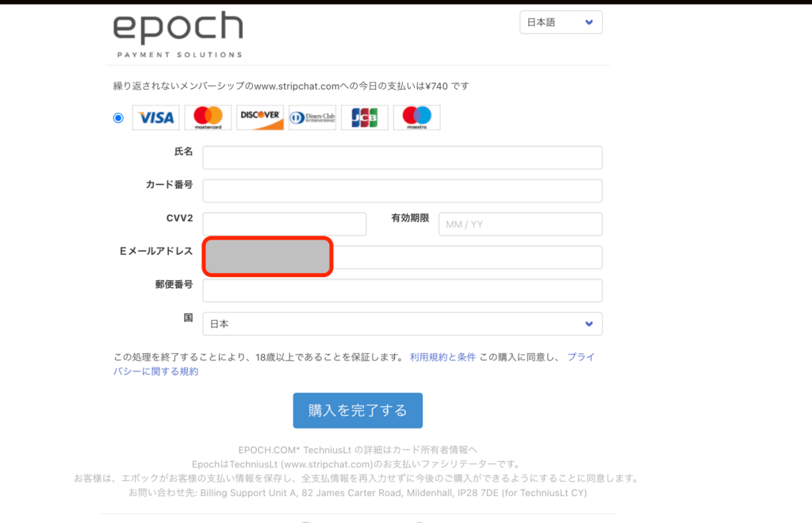Focus the カード番号 card number field
Viewport: 812px width, 523px height.
click(402, 190)
